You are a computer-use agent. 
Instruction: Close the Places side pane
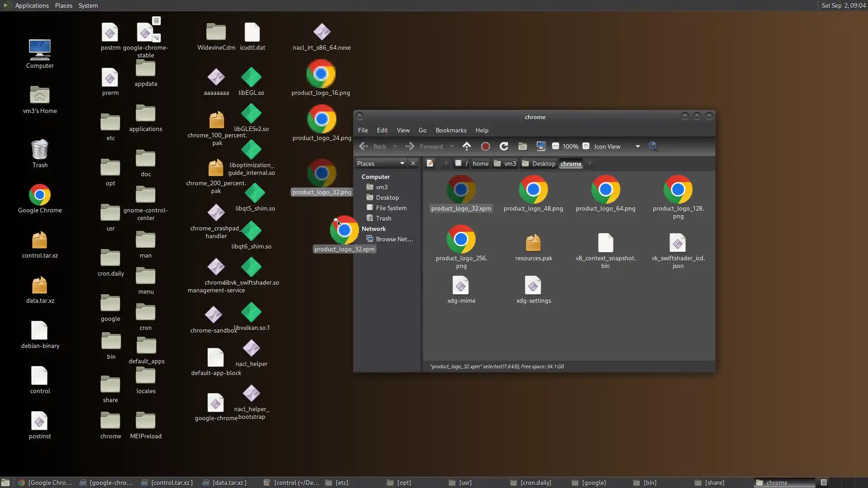tap(413, 164)
